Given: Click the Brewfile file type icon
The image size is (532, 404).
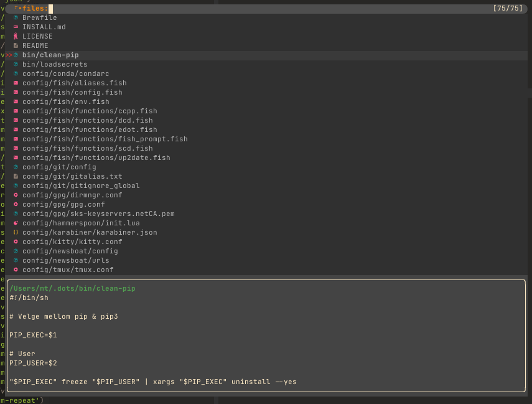Looking at the screenshot, I should (16, 17).
